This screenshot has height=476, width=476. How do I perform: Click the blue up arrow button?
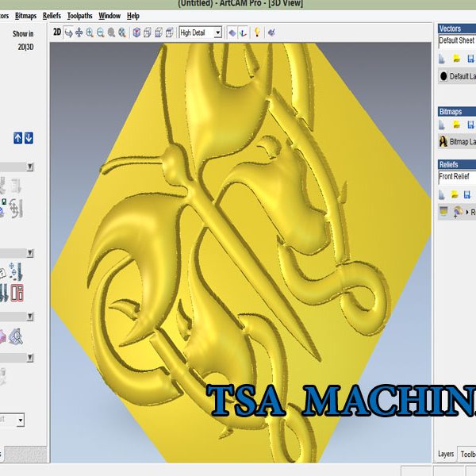(x=17, y=138)
